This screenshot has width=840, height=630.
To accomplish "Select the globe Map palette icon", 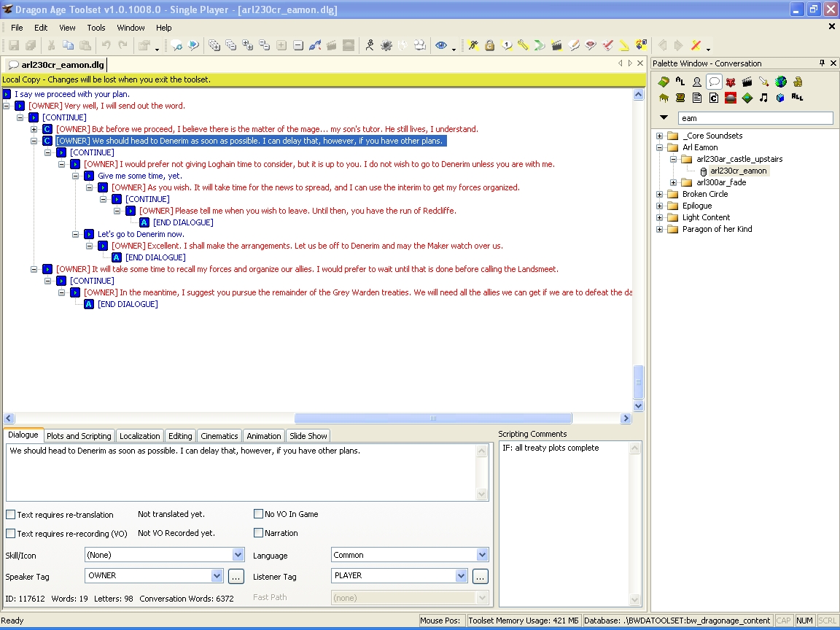I will 780,82.
